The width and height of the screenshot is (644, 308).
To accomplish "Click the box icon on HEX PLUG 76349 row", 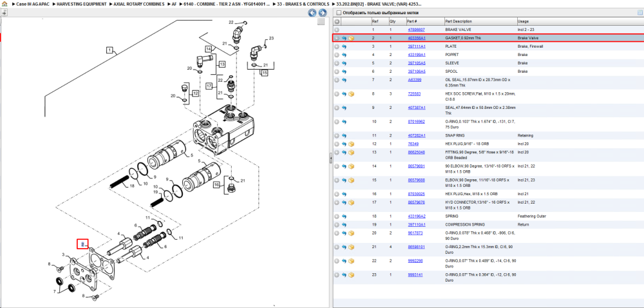I will point(352,144).
